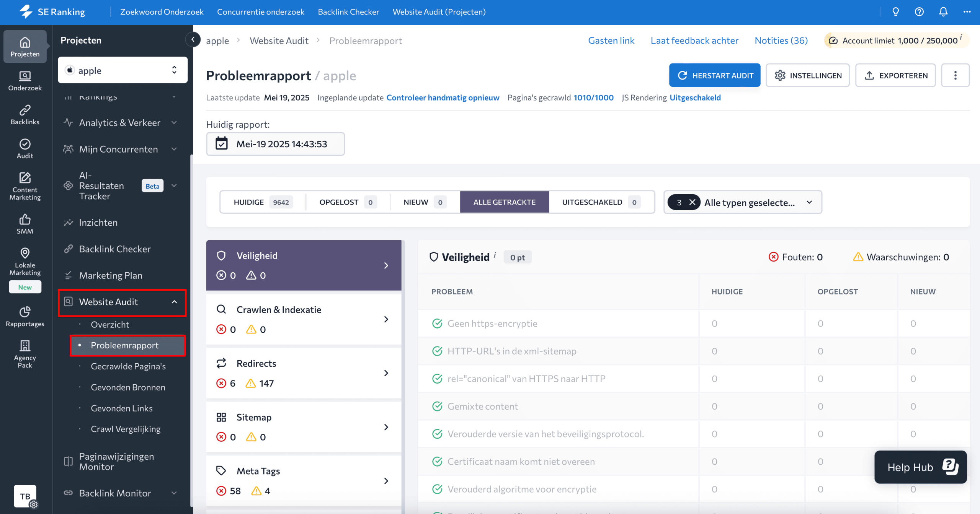Open Crawl Vergelijking submenu item
The height and width of the screenshot is (514, 980).
click(126, 429)
